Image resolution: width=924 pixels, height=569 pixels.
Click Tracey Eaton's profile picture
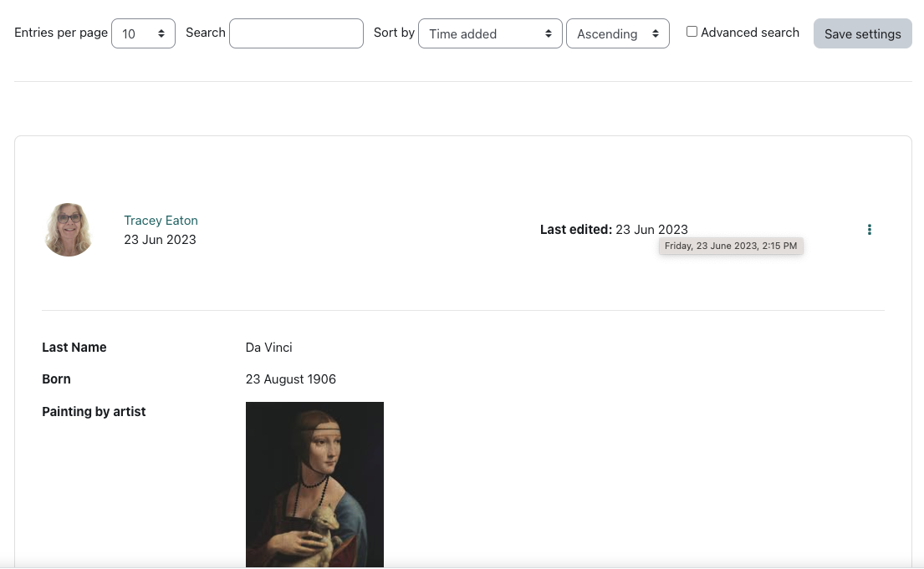click(69, 230)
